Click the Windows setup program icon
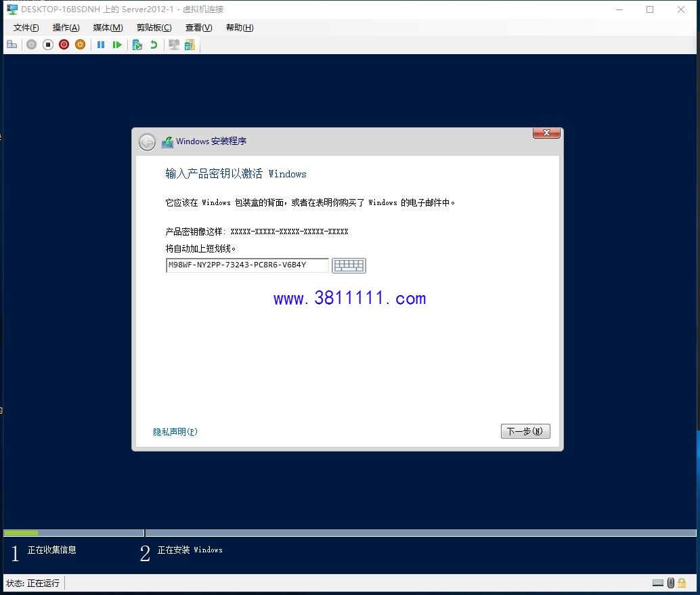The height and width of the screenshot is (595, 700). (x=167, y=142)
